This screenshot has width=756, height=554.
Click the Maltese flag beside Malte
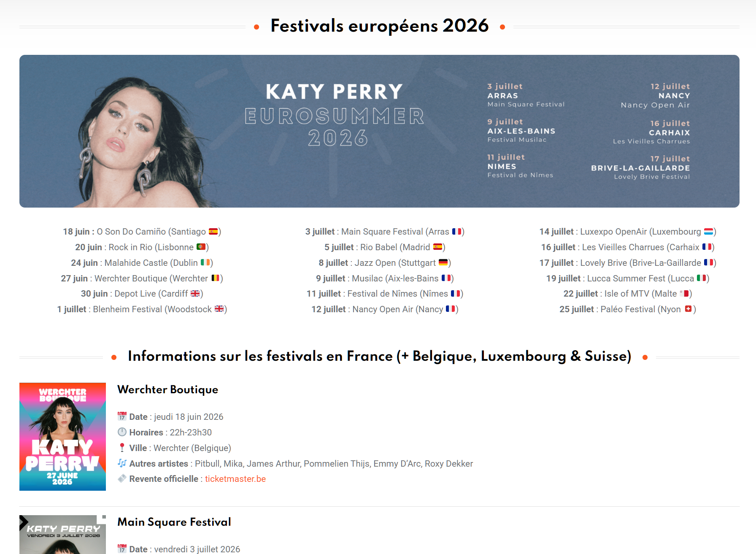684,294
